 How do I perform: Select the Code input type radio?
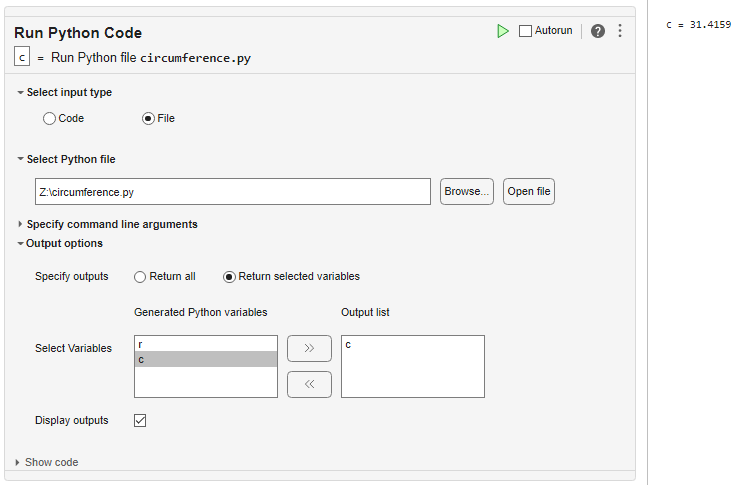click(50, 118)
